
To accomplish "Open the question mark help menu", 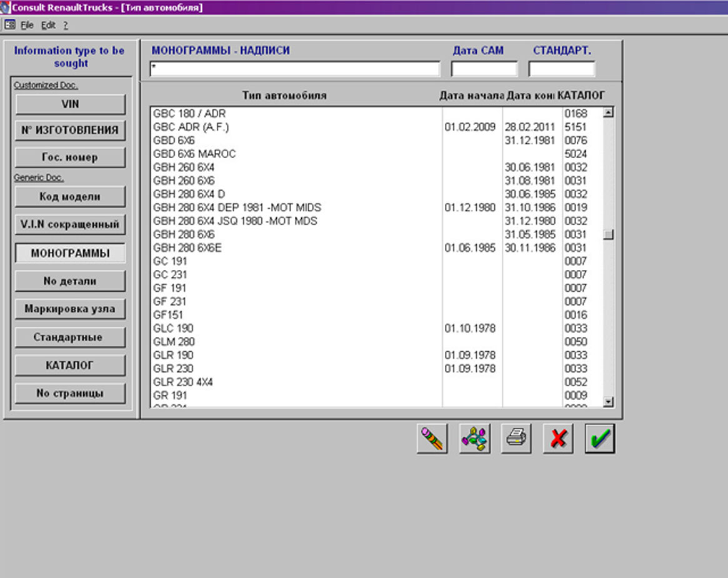I will 66,26.
